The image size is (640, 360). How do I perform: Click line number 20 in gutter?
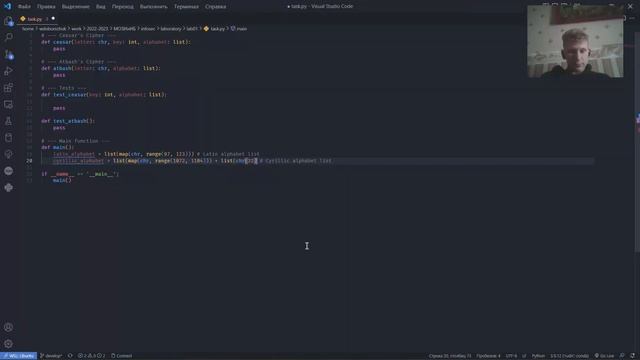[x=29, y=161]
